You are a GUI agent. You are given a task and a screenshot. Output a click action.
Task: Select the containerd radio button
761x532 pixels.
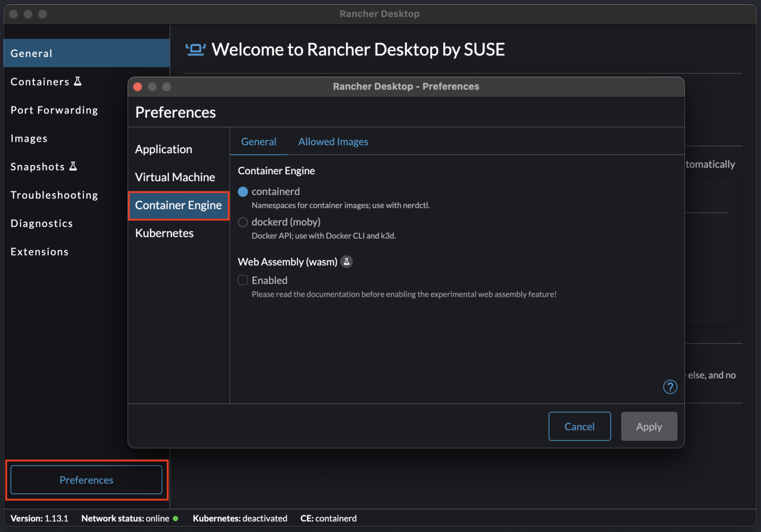pyautogui.click(x=243, y=192)
